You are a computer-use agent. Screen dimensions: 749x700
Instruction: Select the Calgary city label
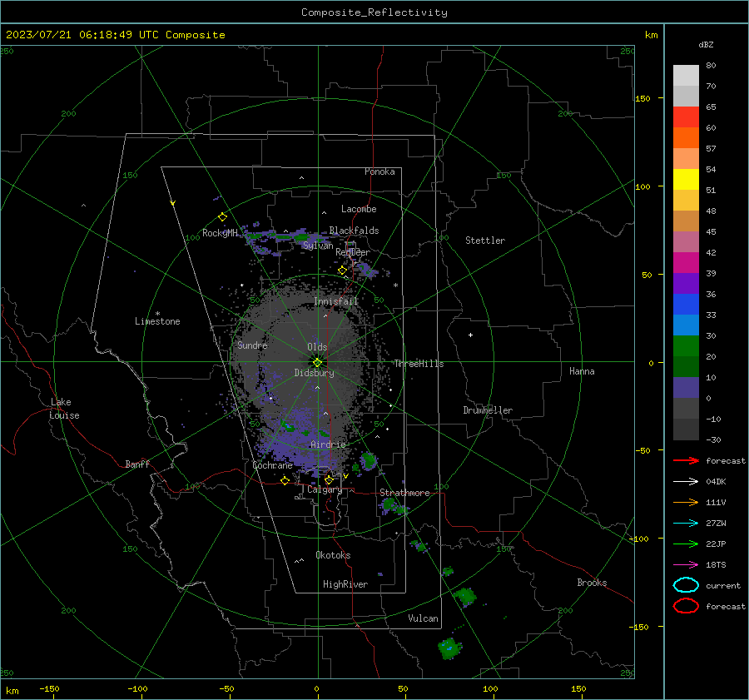click(325, 489)
